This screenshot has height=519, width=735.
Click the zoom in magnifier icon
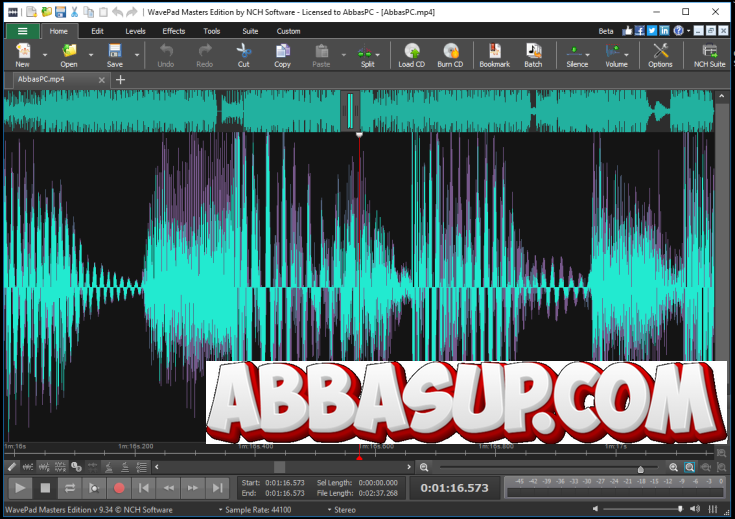tap(674, 467)
